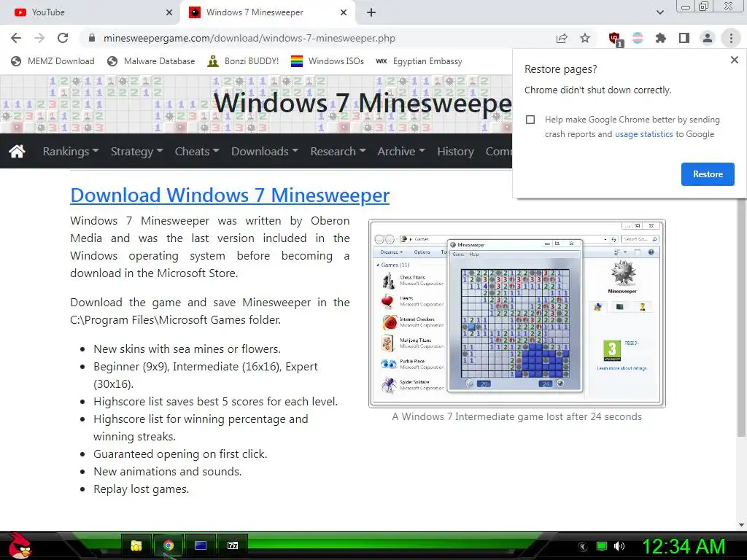Open a new tab with plus button
Viewport: 747px width, 560px height.
click(x=371, y=12)
